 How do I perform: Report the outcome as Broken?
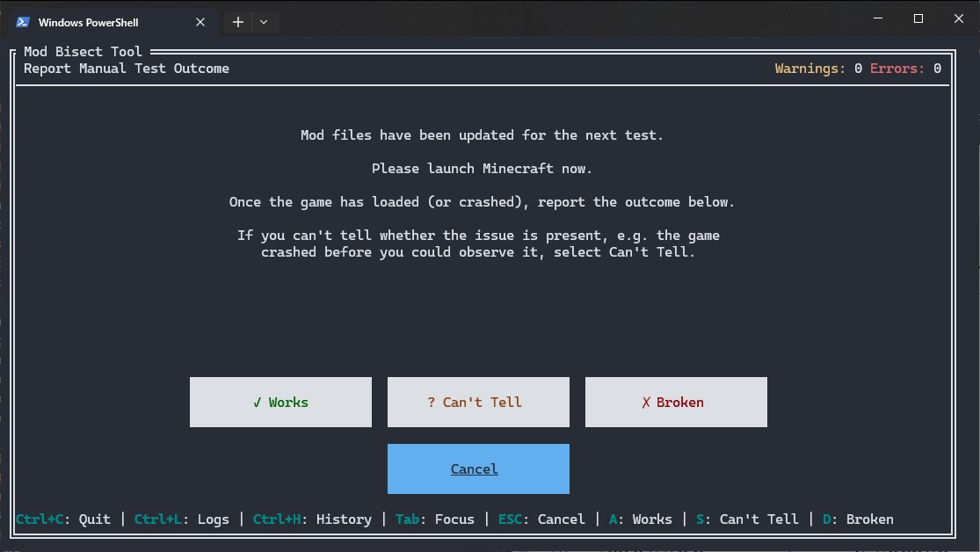(676, 402)
